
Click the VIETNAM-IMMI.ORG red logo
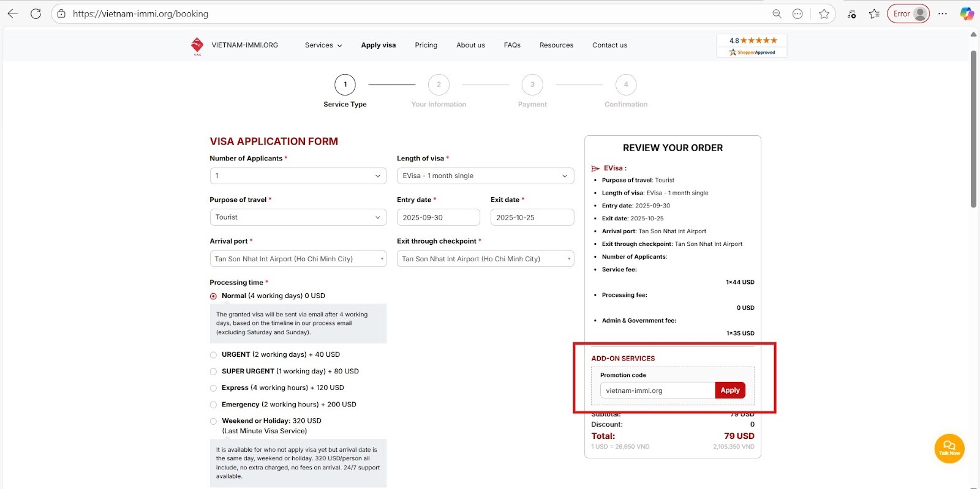pos(197,45)
